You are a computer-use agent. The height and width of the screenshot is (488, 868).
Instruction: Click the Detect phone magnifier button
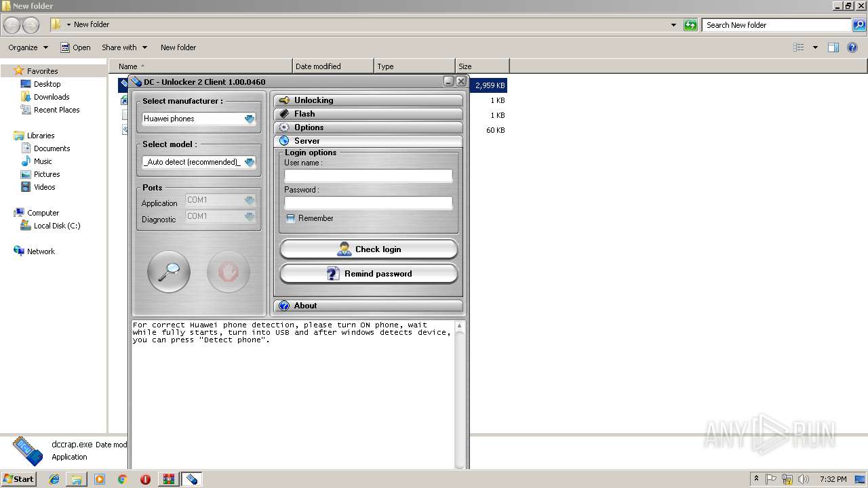[x=169, y=272]
